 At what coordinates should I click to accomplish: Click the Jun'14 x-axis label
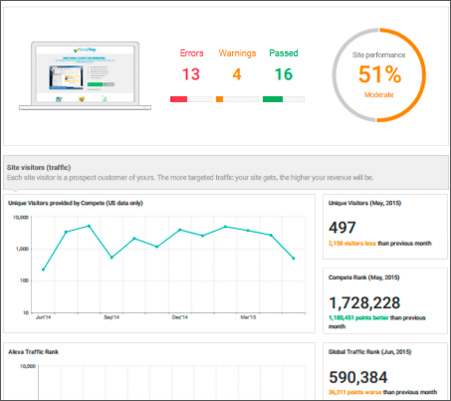[x=43, y=317]
